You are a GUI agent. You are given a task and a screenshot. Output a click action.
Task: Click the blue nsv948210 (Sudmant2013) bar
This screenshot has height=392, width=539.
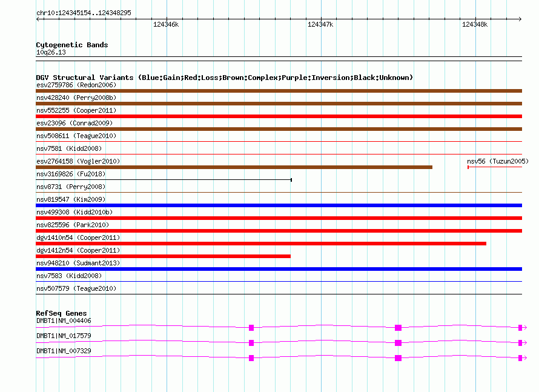279,269
